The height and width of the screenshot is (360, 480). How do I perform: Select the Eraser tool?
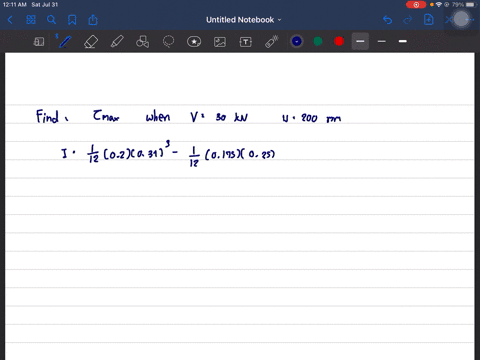(91, 42)
